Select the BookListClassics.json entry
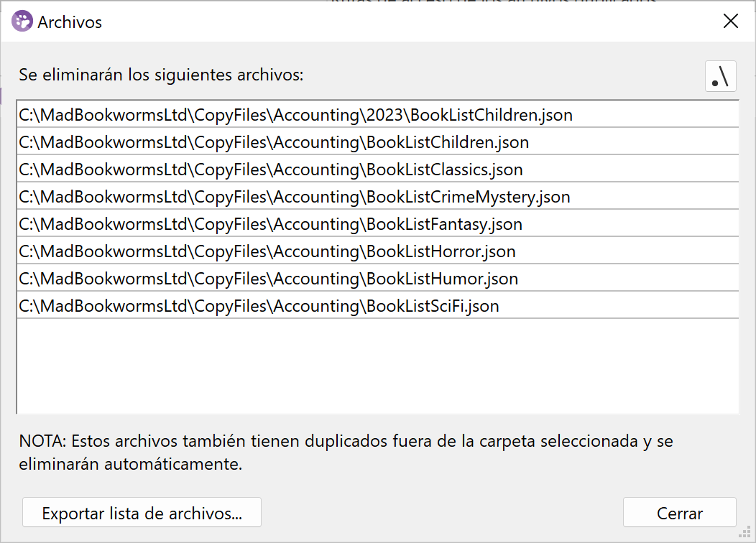The height and width of the screenshot is (543, 756). [271, 170]
